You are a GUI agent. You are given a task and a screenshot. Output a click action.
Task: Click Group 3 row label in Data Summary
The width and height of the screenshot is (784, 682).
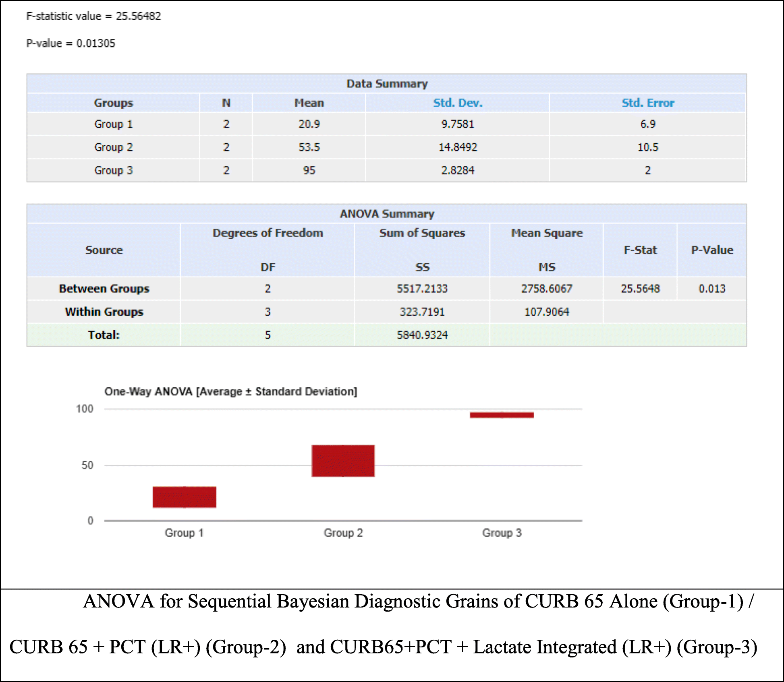[x=114, y=171]
